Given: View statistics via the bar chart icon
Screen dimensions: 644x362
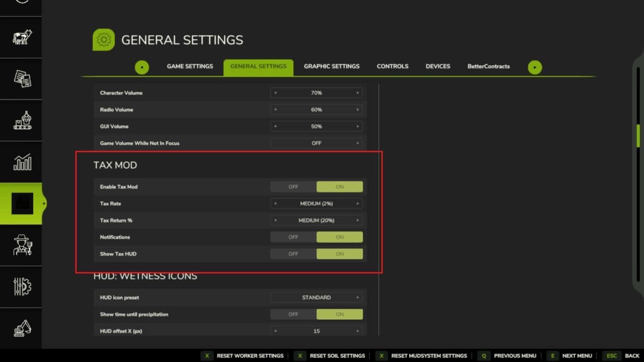Looking at the screenshot, I should click(21, 162).
